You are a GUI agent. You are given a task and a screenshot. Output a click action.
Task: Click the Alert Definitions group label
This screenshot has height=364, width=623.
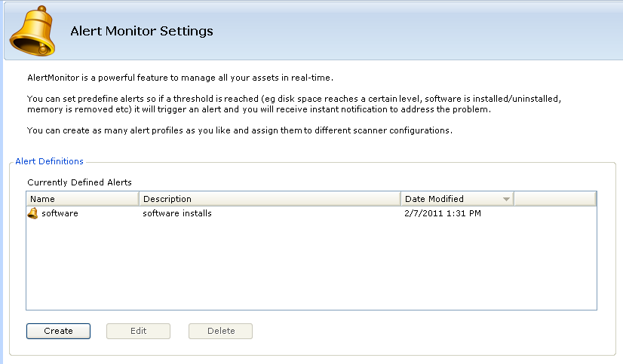[49, 161]
